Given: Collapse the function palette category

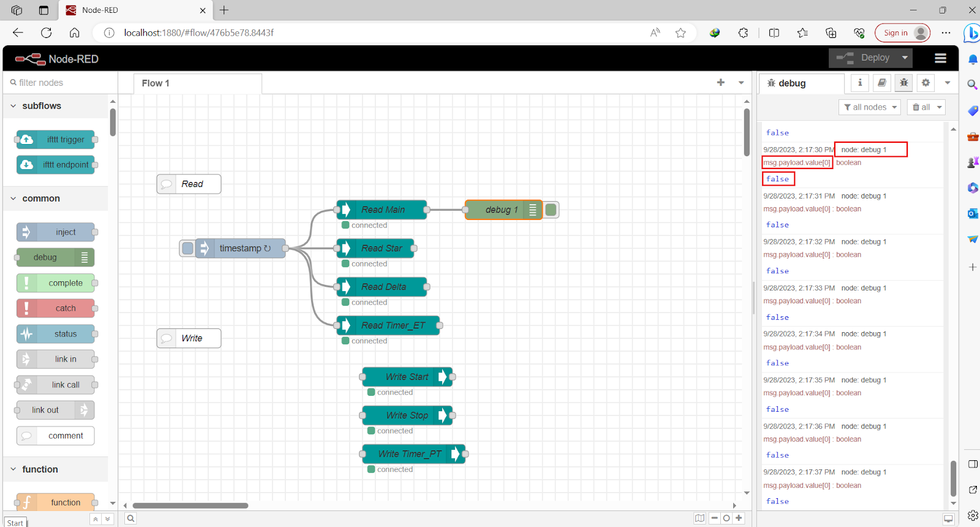Looking at the screenshot, I should [55, 469].
